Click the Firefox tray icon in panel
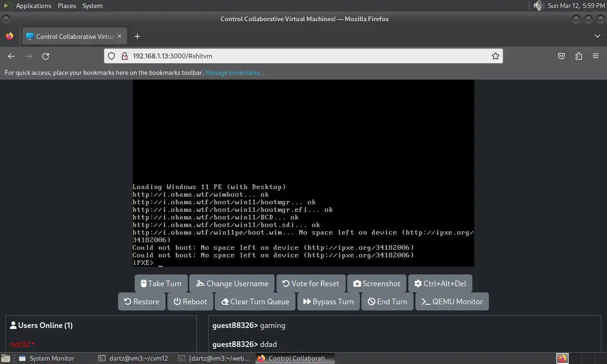This screenshot has width=607, height=364. 562,358
